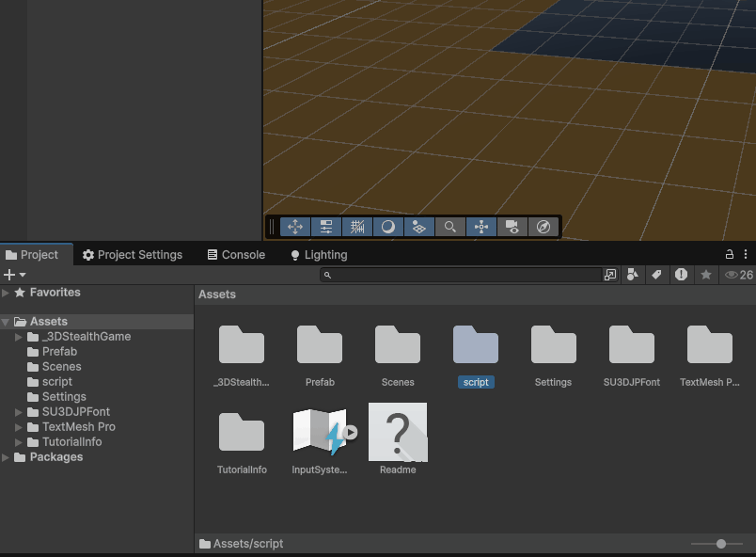Click the Search by Log Type icon
Screen dimensions: 756x557
coord(681,275)
